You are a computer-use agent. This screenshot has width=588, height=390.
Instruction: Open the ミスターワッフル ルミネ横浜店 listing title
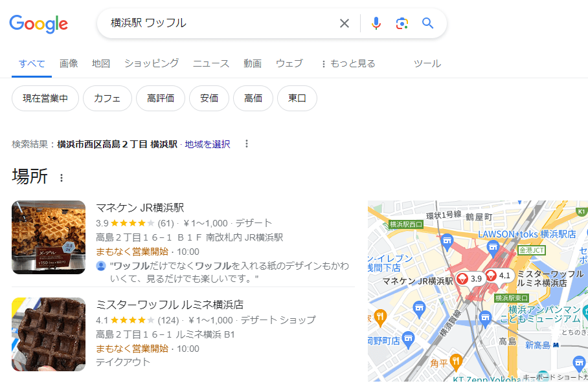coord(170,305)
